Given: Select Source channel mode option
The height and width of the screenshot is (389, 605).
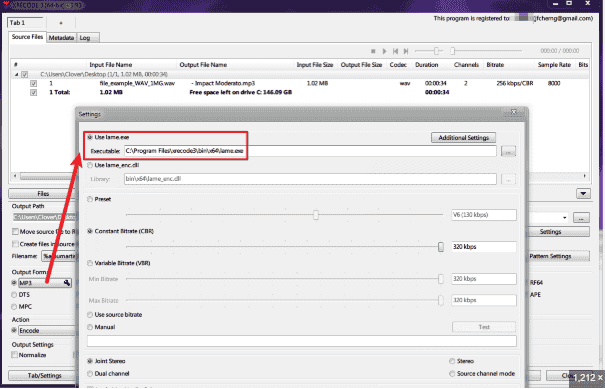Looking at the screenshot, I should [x=452, y=374].
